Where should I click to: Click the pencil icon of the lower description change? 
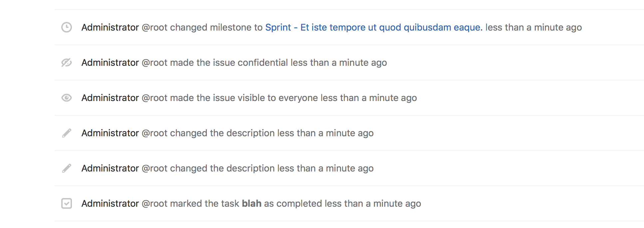pos(67,168)
